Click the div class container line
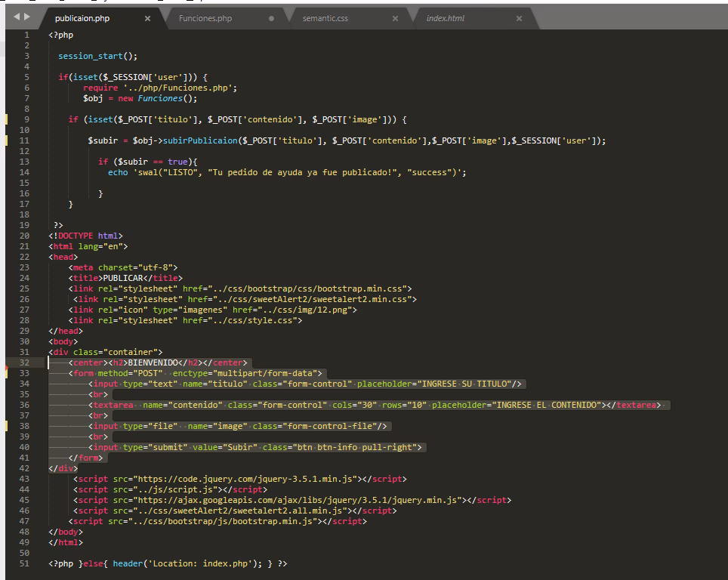The width and height of the screenshot is (728, 580). (106, 352)
